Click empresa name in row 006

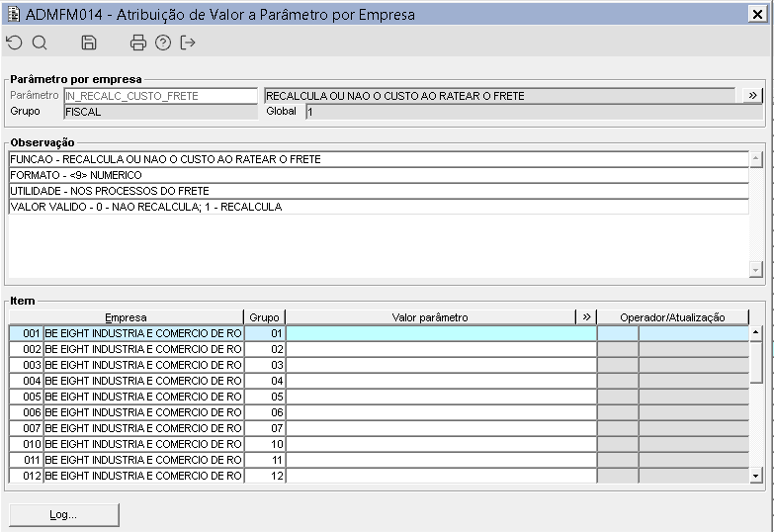143,412
